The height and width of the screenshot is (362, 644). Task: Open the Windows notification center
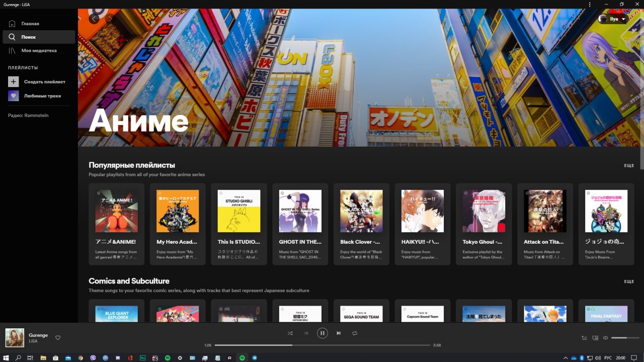click(x=634, y=357)
